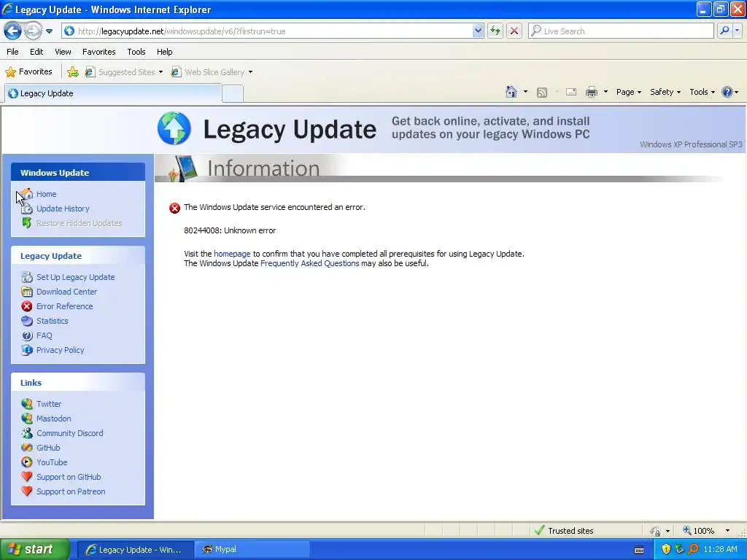The height and width of the screenshot is (560, 747).
Task: Click the Twitter link icon
Action: point(27,404)
